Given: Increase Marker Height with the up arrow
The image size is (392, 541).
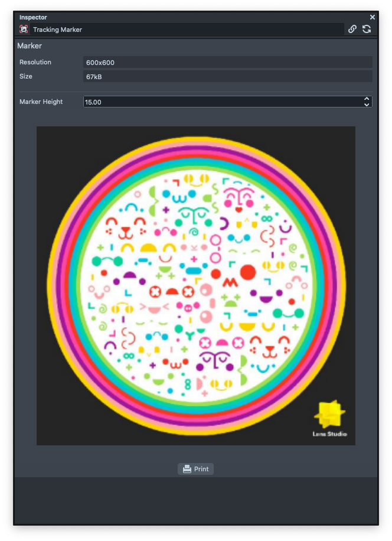Looking at the screenshot, I should point(367,99).
